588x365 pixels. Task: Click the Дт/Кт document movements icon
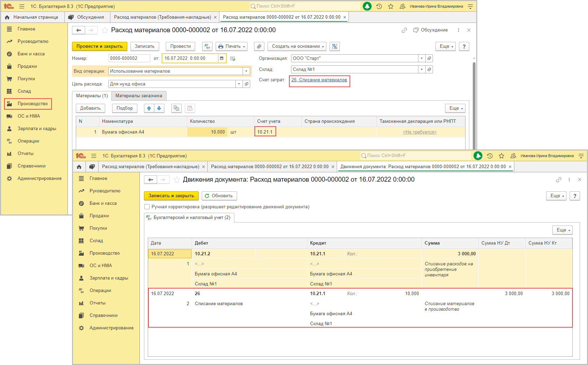click(207, 46)
